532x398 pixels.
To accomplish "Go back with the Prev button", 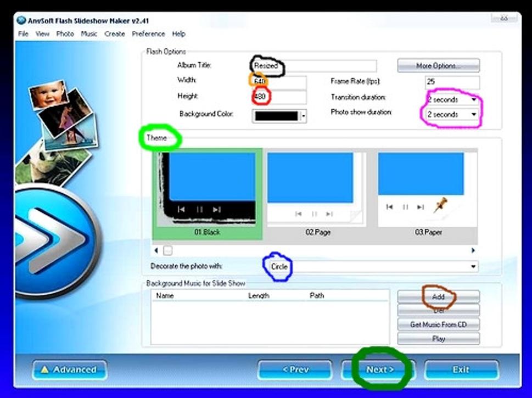I will click(294, 370).
